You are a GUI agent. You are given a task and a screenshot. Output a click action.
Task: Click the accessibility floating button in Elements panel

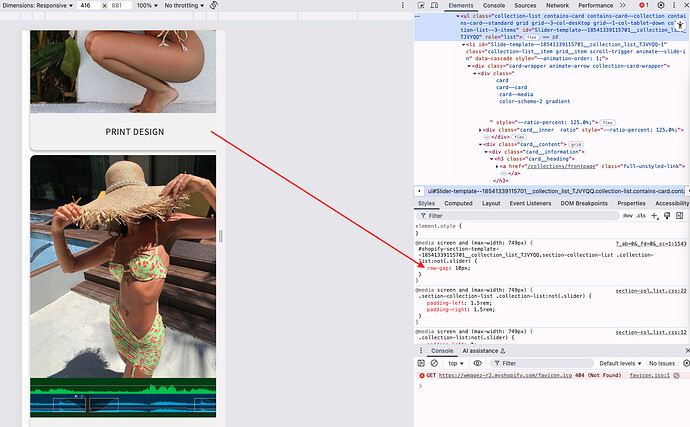(x=680, y=25)
